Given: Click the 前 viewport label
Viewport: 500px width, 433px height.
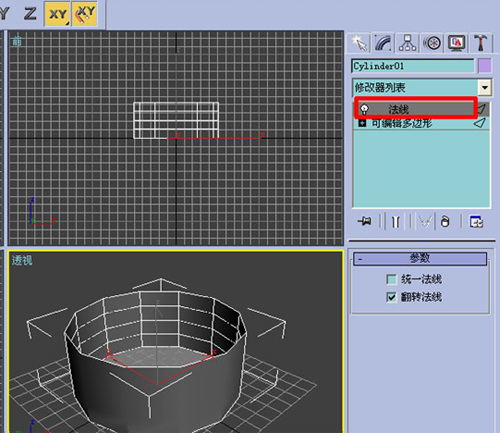Looking at the screenshot, I should (17, 41).
